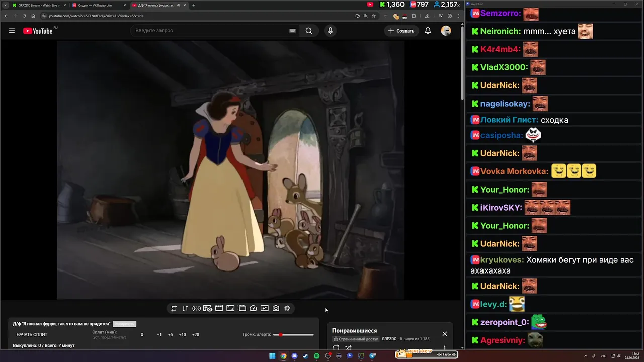Click the Snow White video player

230,170
